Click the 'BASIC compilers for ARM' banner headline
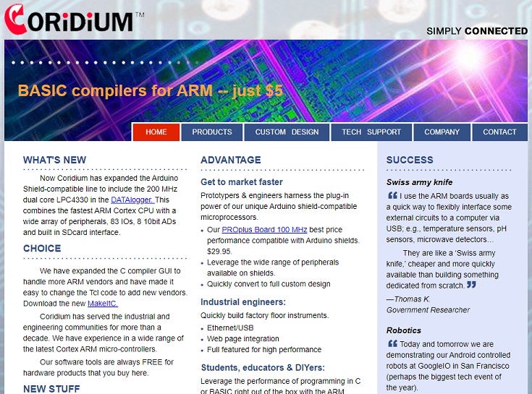This screenshot has height=394, width=532. tap(150, 91)
